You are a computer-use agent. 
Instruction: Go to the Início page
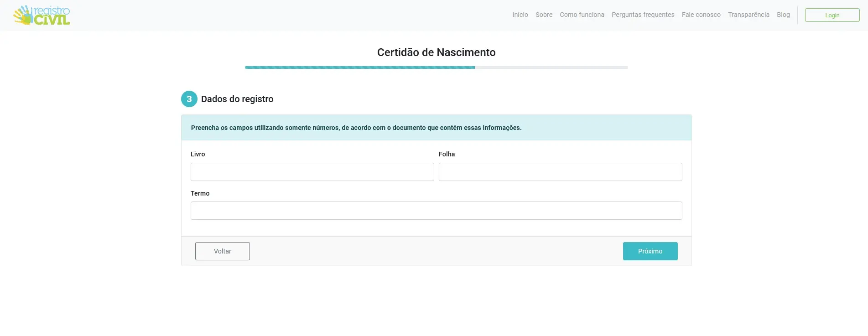(x=520, y=15)
